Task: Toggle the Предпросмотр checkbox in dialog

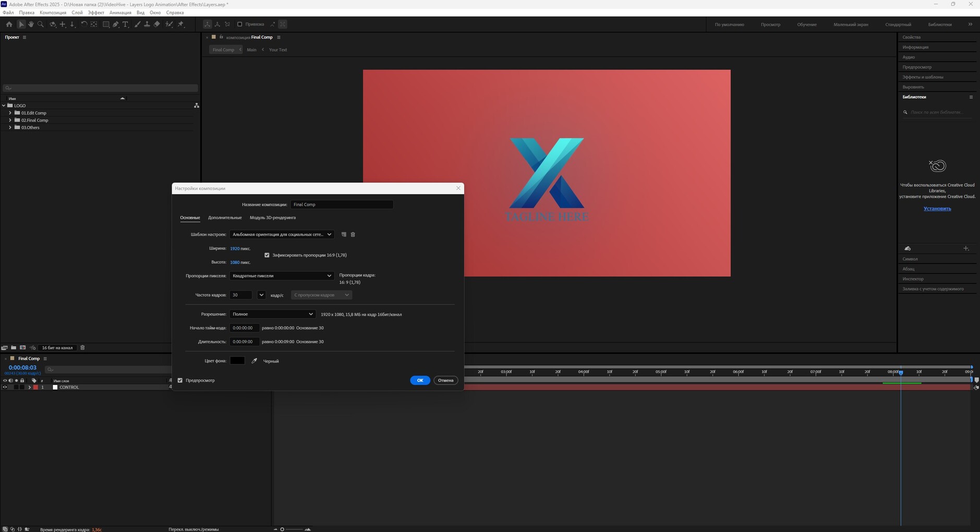Action: pyautogui.click(x=180, y=380)
